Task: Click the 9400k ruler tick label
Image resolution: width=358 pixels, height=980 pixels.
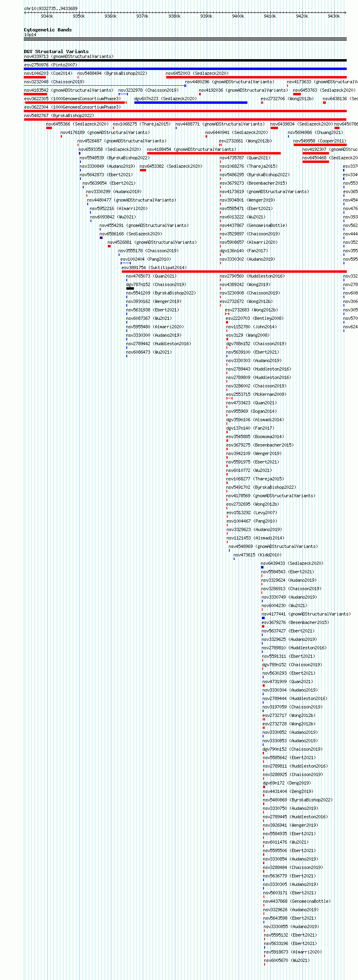Action: click(238, 16)
